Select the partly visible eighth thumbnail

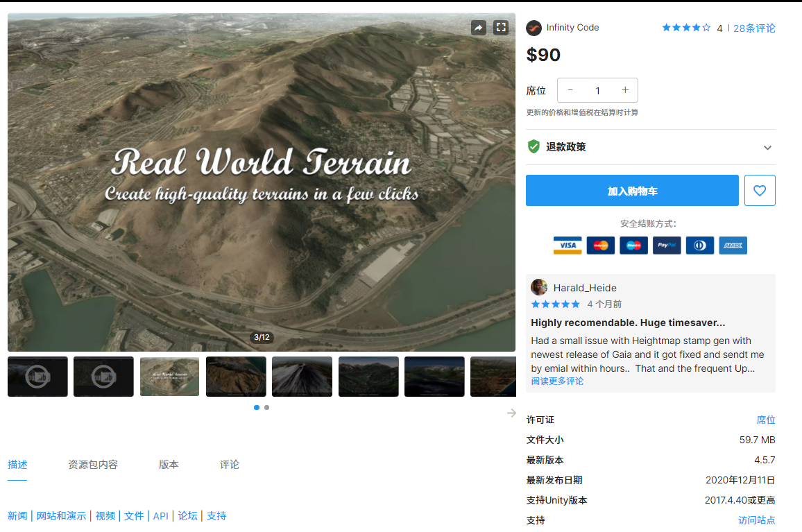[493, 377]
